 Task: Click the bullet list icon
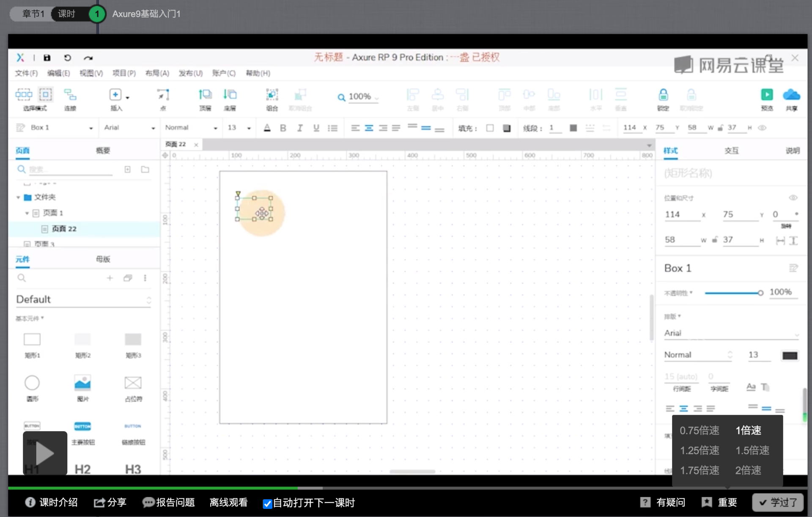tap(333, 128)
